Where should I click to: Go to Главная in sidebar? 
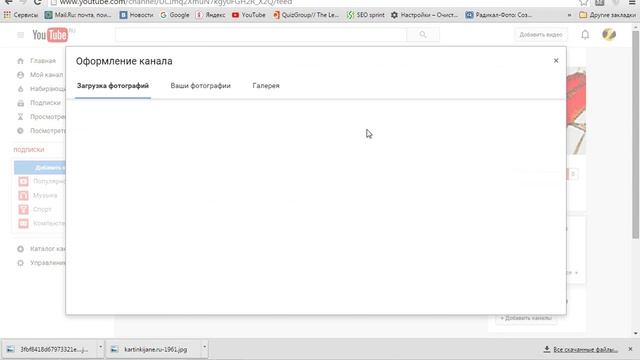[x=42, y=61]
